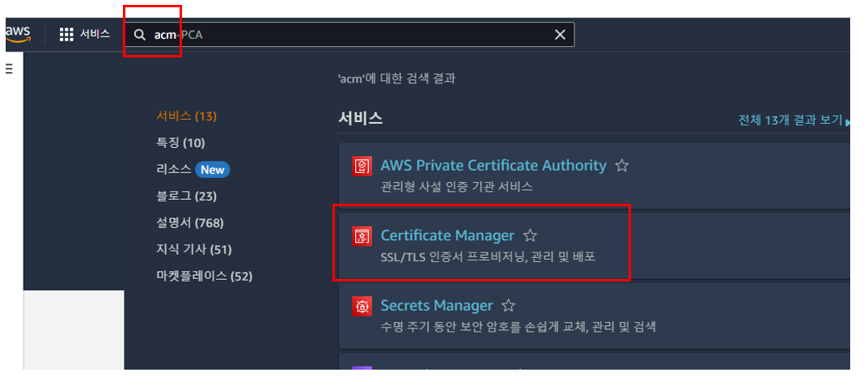Click the Secrets Manager service icon
868x385 pixels.
tap(362, 306)
